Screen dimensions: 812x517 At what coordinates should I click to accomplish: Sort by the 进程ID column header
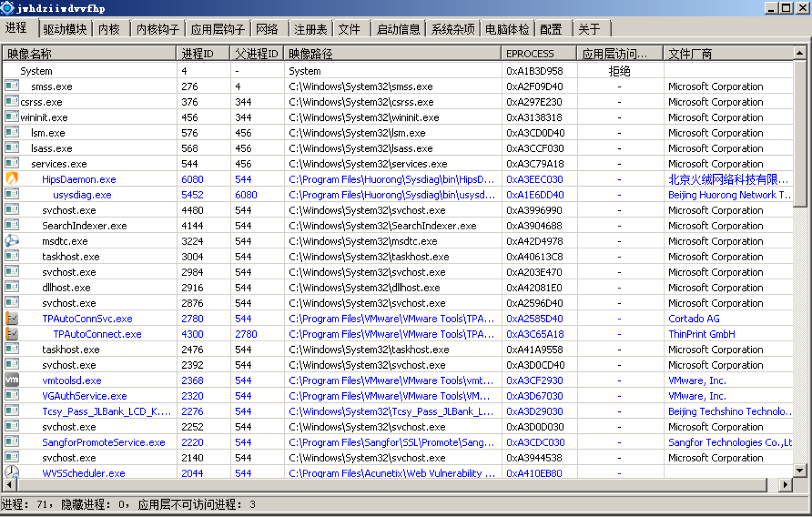coord(203,53)
